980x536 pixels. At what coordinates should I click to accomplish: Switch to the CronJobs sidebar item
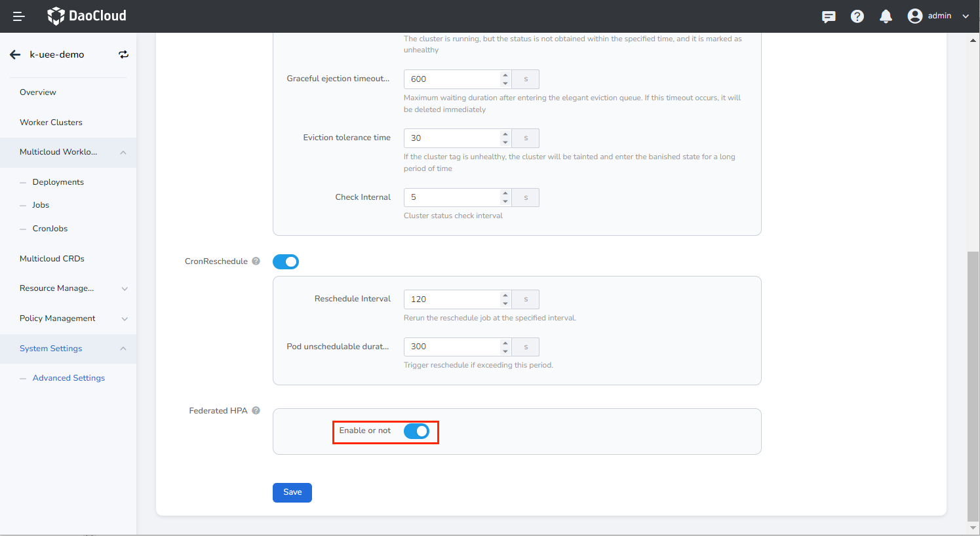(x=50, y=228)
